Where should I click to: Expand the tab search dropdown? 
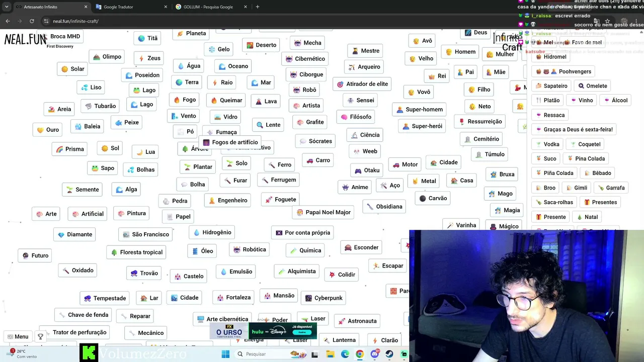point(7,7)
